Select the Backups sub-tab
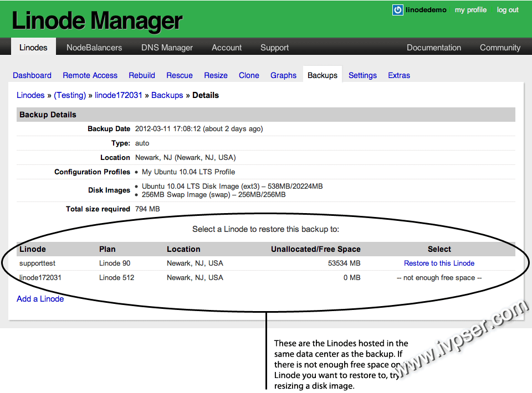Viewport: 532px width, 393px height. (323, 75)
